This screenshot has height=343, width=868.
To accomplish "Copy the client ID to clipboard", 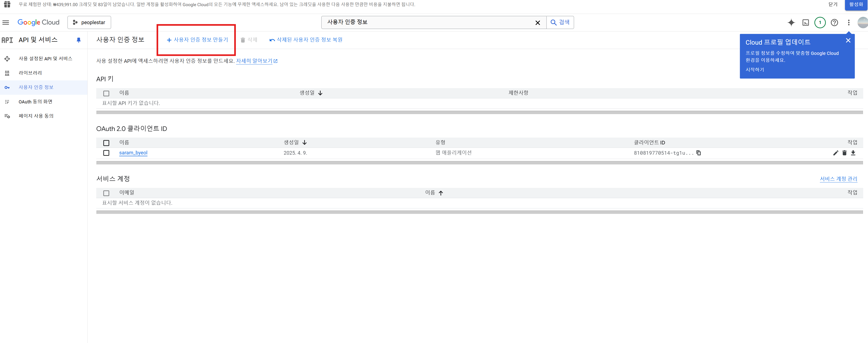I will pos(699,153).
